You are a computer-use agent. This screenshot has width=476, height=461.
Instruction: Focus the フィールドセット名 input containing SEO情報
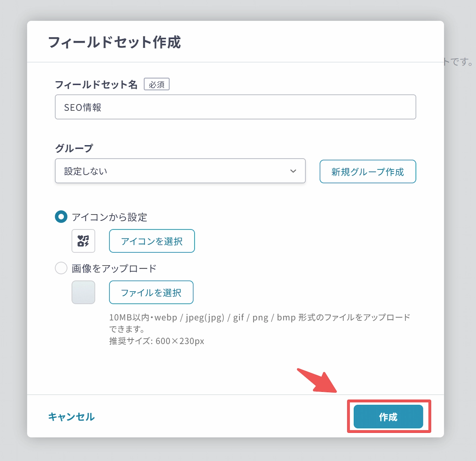click(235, 107)
